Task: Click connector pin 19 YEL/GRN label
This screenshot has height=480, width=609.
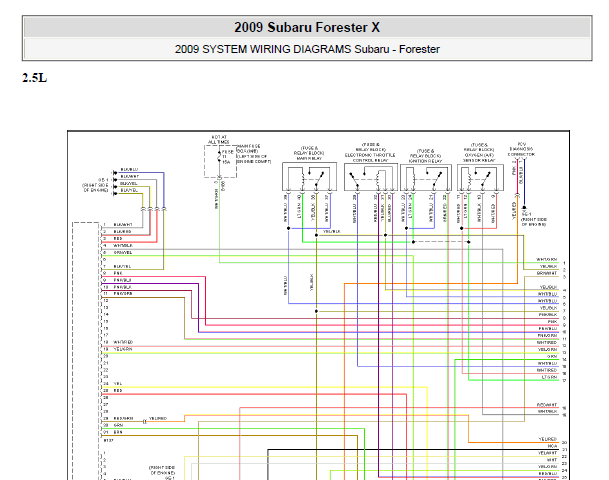Action: [123, 349]
